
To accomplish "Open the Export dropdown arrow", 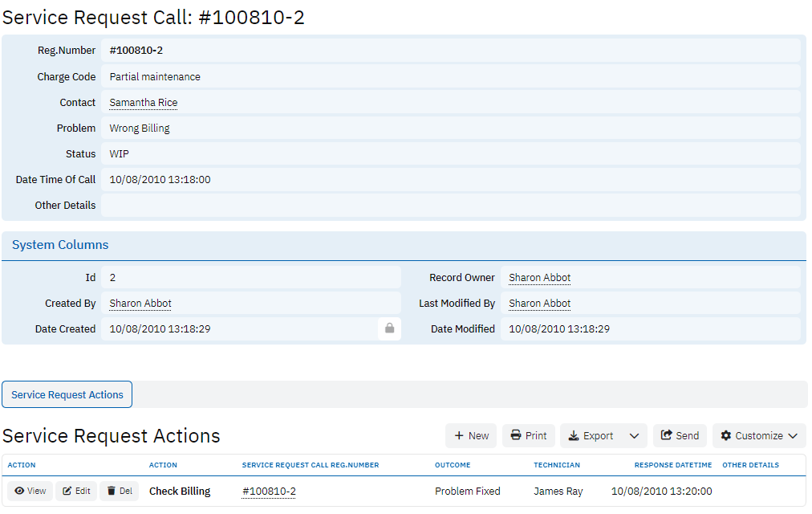I will click(634, 435).
